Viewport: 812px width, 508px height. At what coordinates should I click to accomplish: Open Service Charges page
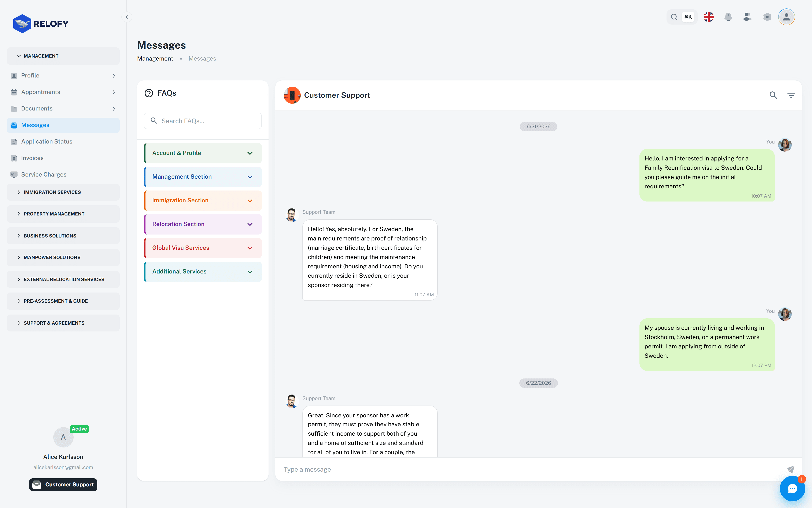(x=63, y=174)
